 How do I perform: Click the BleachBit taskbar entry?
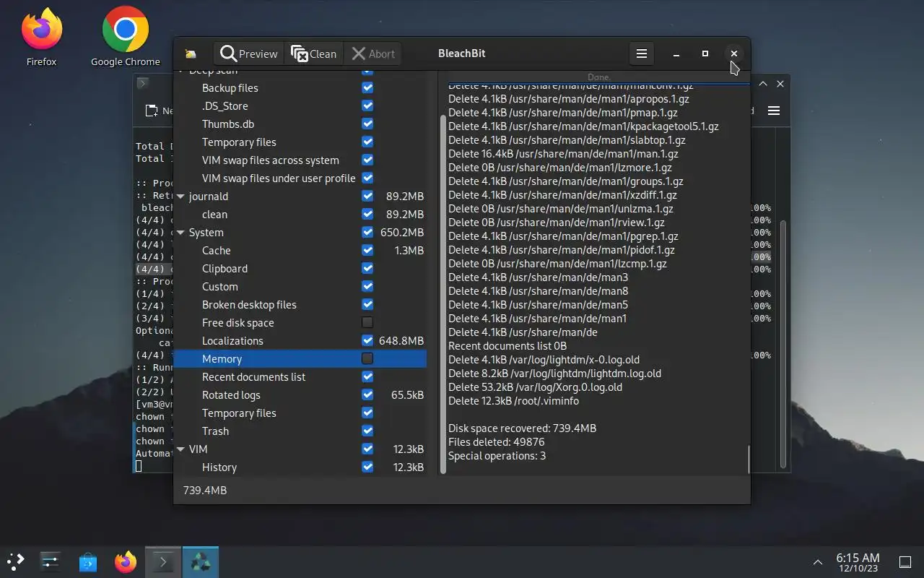200,561
